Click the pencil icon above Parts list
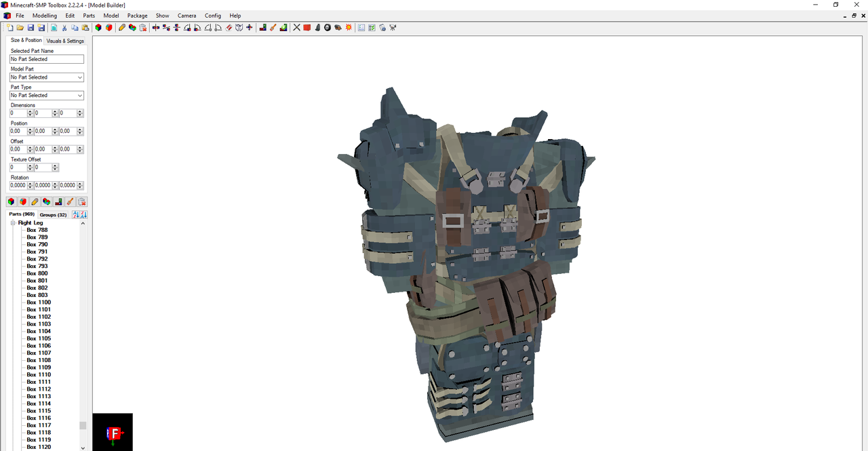Image resolution: width=868 pixels, height=451 pixels. pyautogui.click(x=35, y=201)
